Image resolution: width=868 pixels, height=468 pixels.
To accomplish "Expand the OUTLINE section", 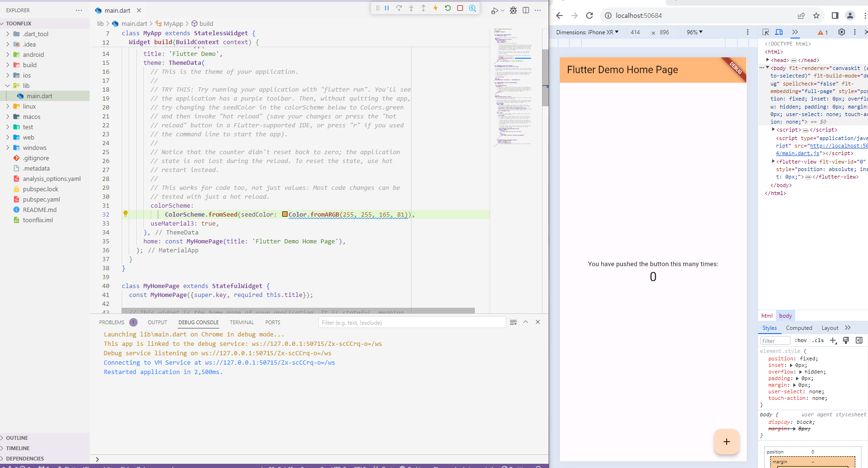I will (17, 438).
